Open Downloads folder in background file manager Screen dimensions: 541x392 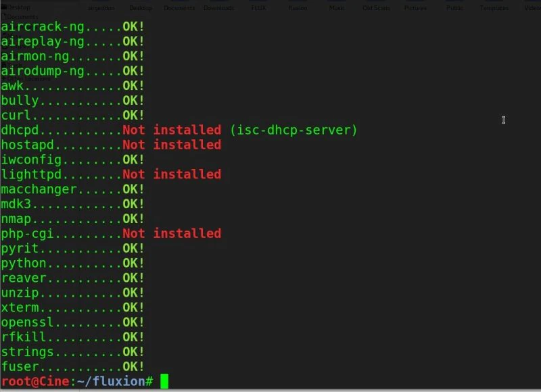click(218, 7)
